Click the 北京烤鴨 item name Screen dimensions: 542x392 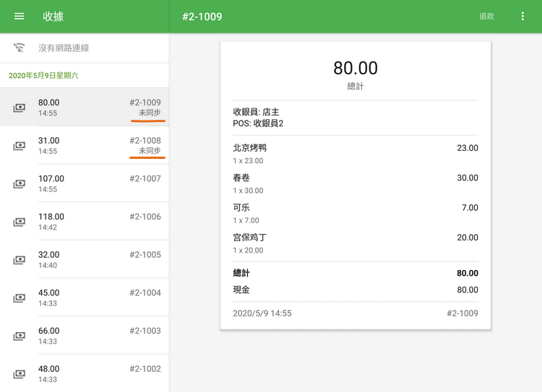point(249,148)
